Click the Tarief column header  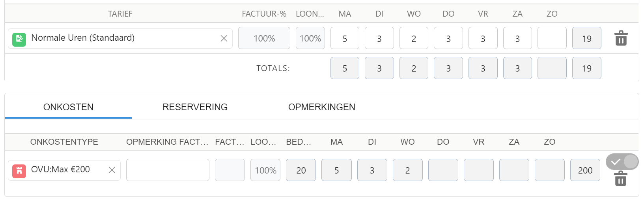coord(120,14)
